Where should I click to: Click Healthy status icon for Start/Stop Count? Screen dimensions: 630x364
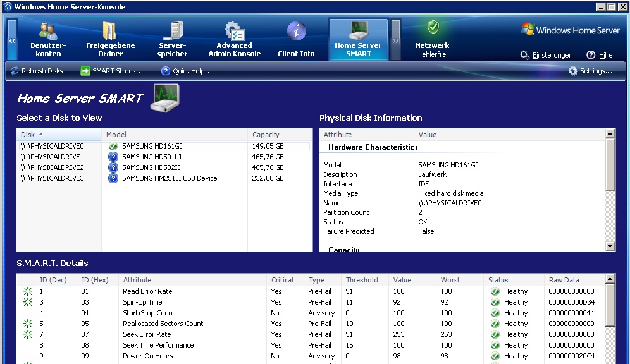(495, 313)
